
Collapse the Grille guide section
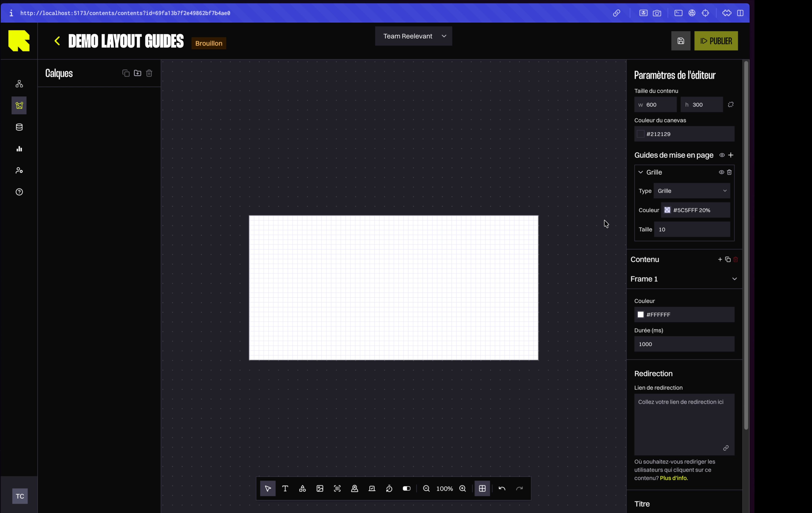(641, 172)
